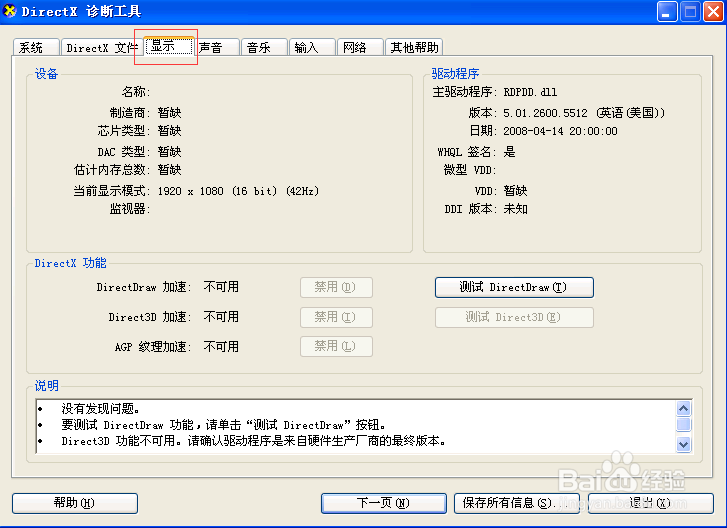Click the text 没有发现问题。
727x528 pixels.
[x=101, y=409]
